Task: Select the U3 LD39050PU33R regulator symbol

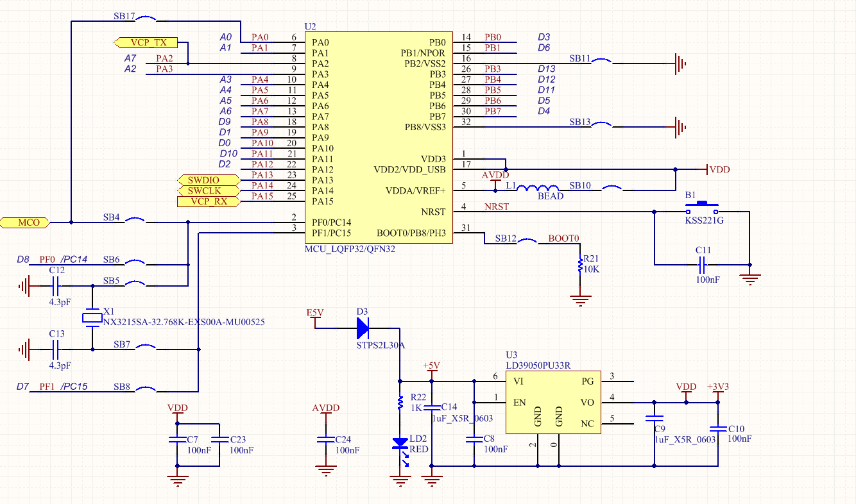Action: [553, 402]
